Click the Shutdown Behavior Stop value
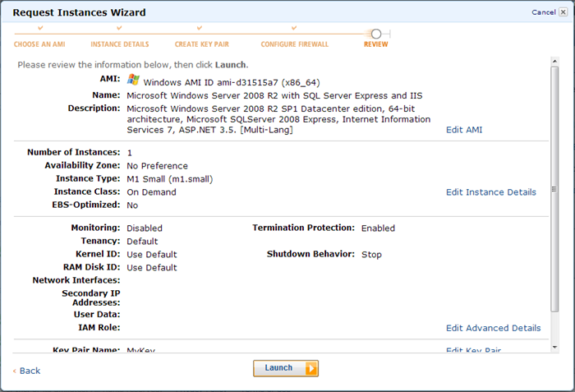The height and width of the screenshot is (392, 575). 371,255
